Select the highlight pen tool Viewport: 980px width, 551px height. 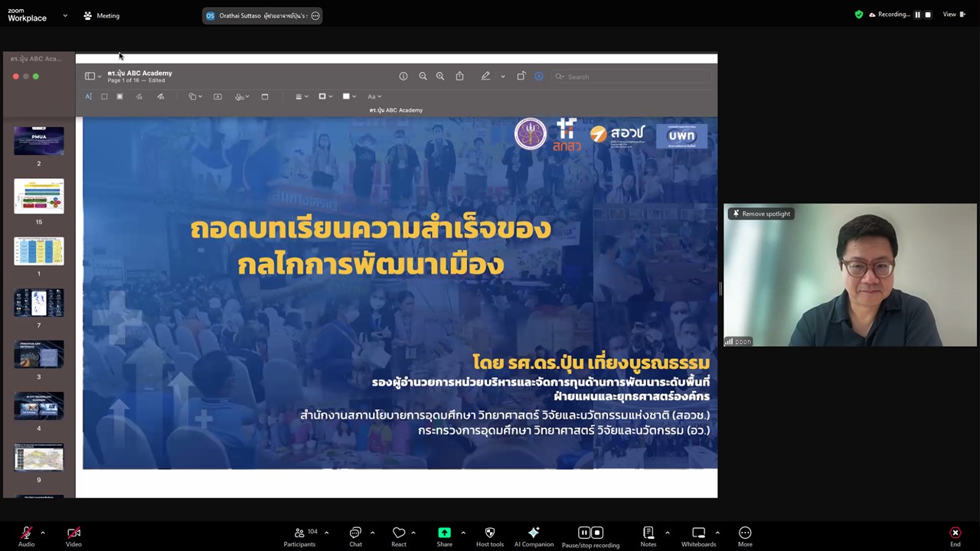click(485, 77)
